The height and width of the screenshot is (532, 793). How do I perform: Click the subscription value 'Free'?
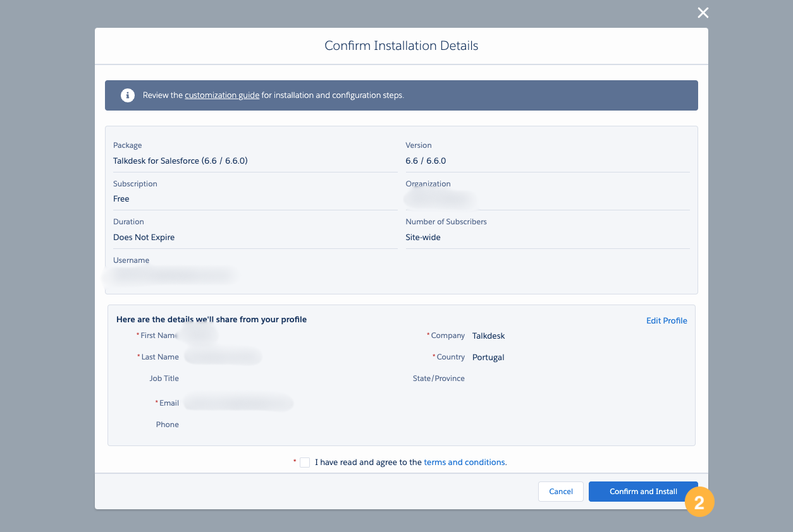coord(121,199)
